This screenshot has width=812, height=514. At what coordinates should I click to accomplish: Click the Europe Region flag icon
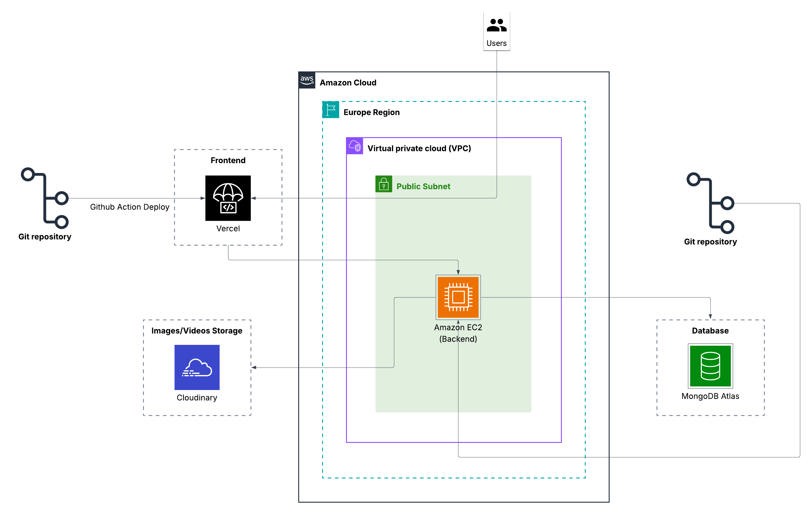tap(330, 110)
